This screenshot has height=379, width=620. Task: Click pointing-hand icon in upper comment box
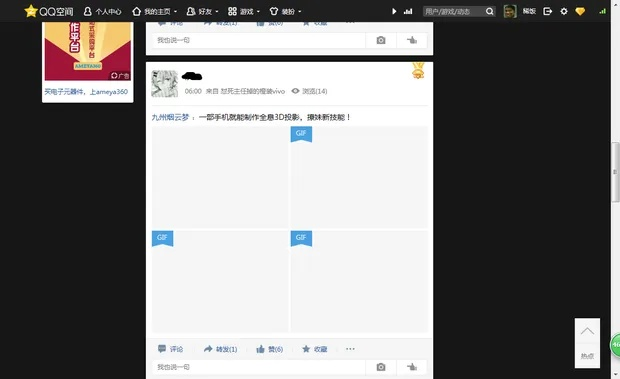[x=412, y=40]
